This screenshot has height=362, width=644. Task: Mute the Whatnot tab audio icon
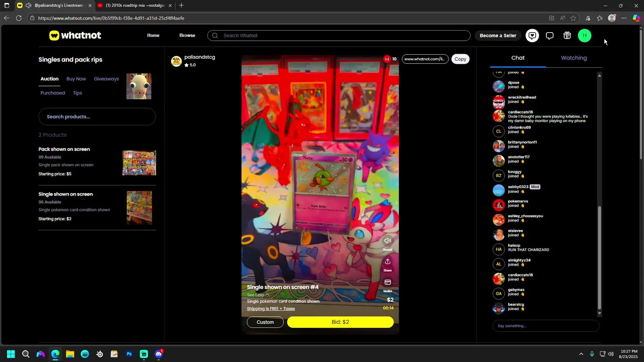[28, 6]
